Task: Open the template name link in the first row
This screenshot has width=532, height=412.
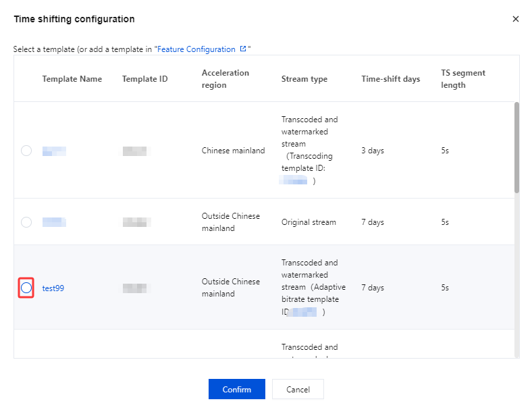Action: click(54, 151)
